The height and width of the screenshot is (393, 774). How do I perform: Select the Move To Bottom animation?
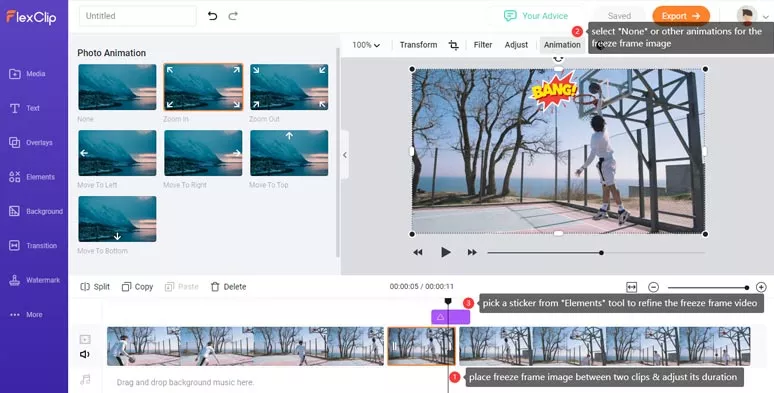coord(117,219)
